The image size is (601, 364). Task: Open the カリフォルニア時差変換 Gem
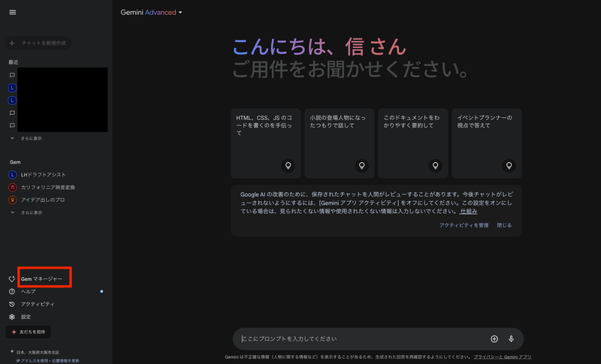48,187
